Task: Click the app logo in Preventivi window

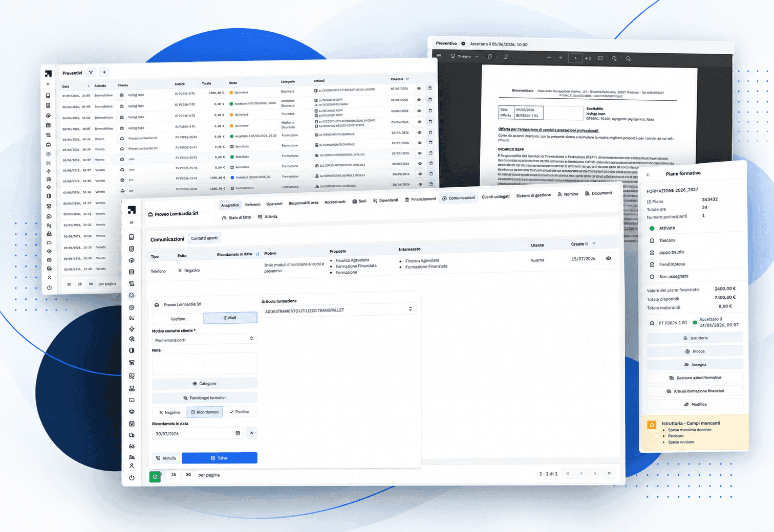Action: click(x=48, y=73)
